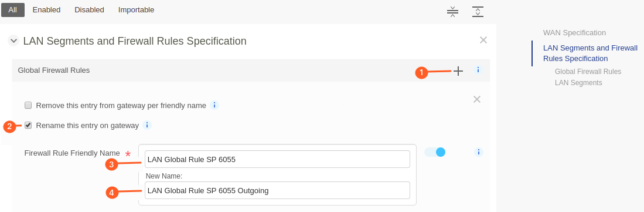This screenshot has height=212, width=644.
Task: Switch to the Enabled tab
Action: coord(46,10)
